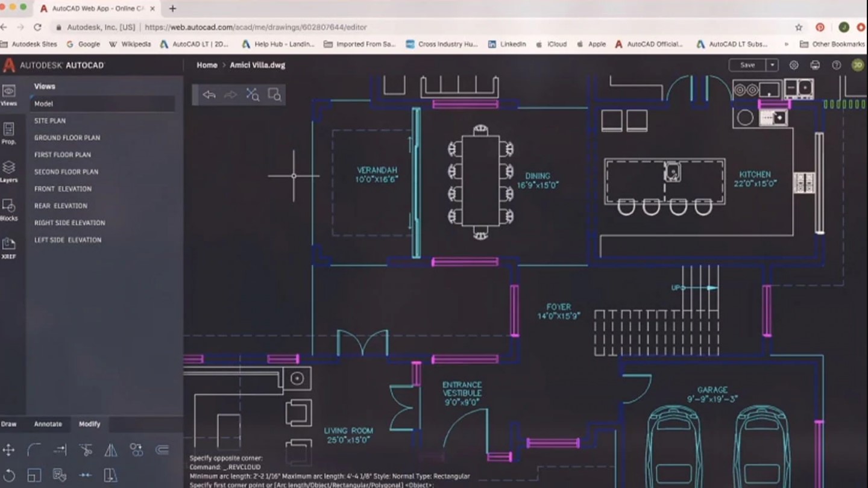Viewport: 868px width, 488px height.
Task: Open the Properties panel
Action: pyautogui.click(x=9, y=131)
